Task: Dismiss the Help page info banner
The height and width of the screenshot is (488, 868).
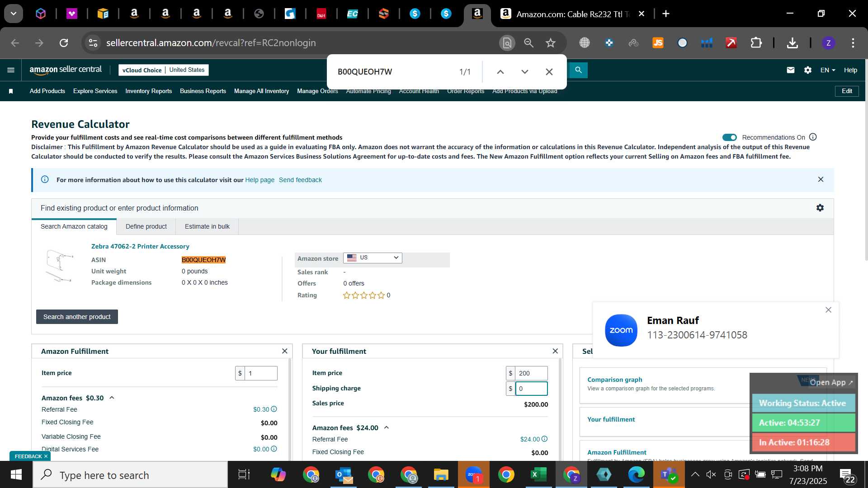Action: [x=821, y=179]
